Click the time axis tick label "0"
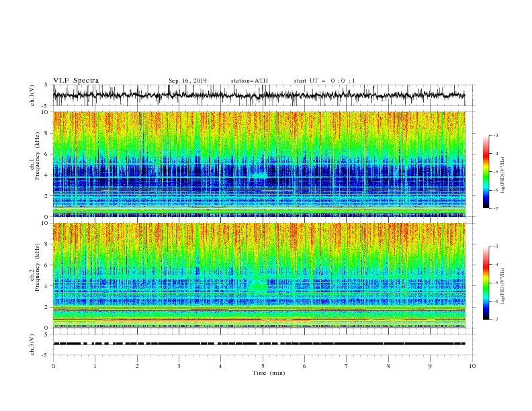The height and width of the screenshot is (411, 532). click(53, 366)
